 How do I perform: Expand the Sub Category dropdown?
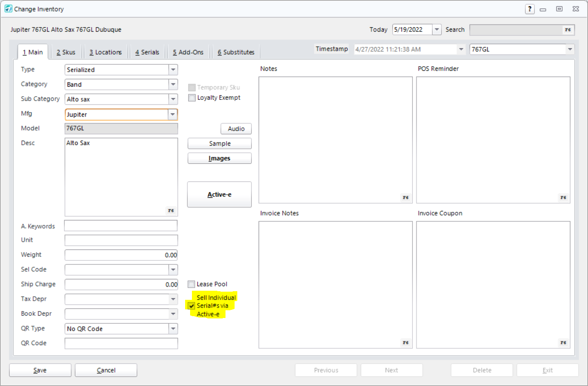(173, 99)
